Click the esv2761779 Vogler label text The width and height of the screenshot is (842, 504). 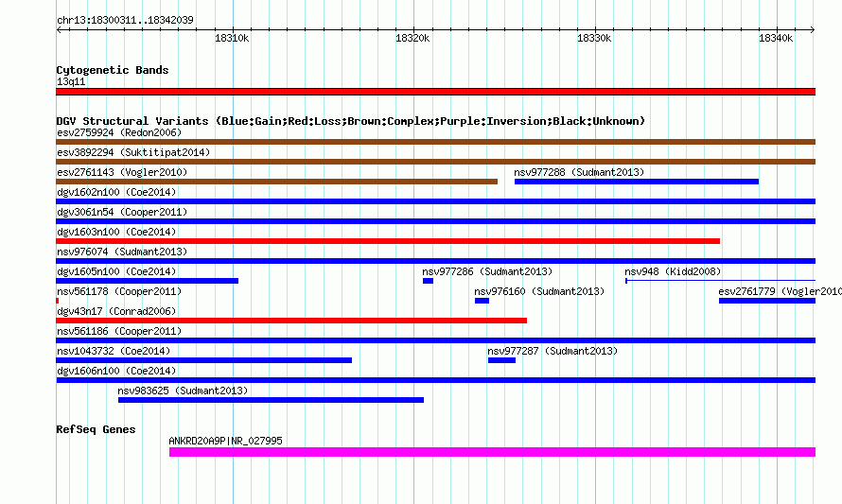click(780, 291)
